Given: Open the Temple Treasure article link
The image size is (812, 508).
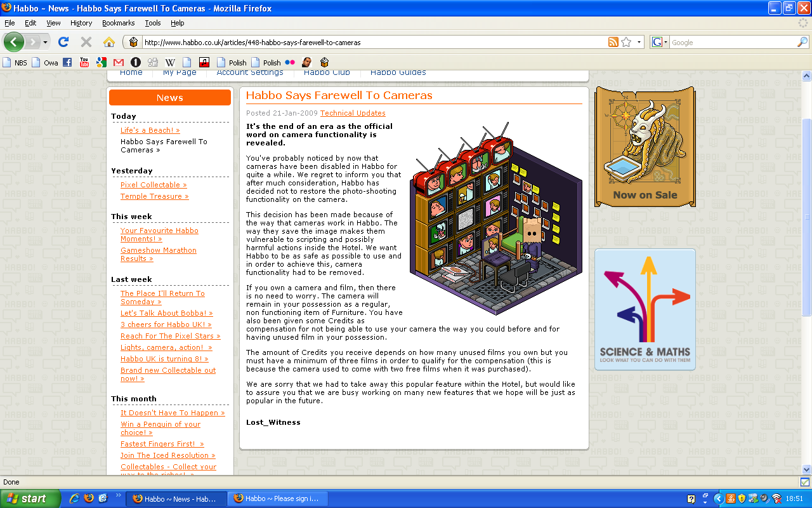Looking at the screenshot, I should [x=155, y=196].
